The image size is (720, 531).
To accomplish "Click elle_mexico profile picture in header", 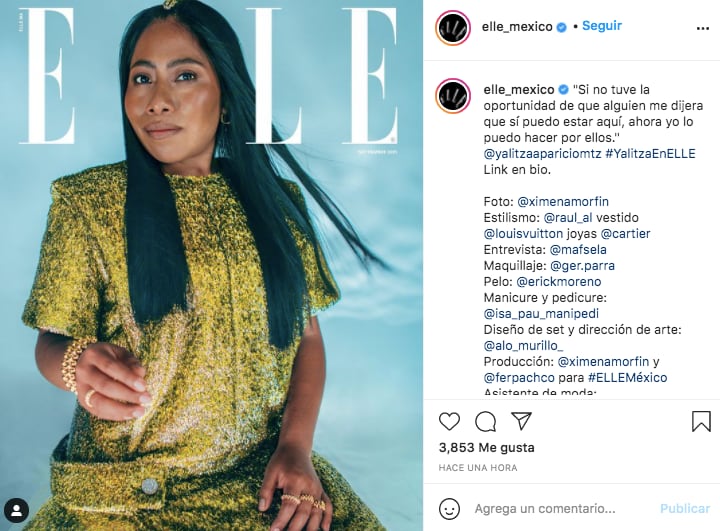I will (x=453, y=28).
